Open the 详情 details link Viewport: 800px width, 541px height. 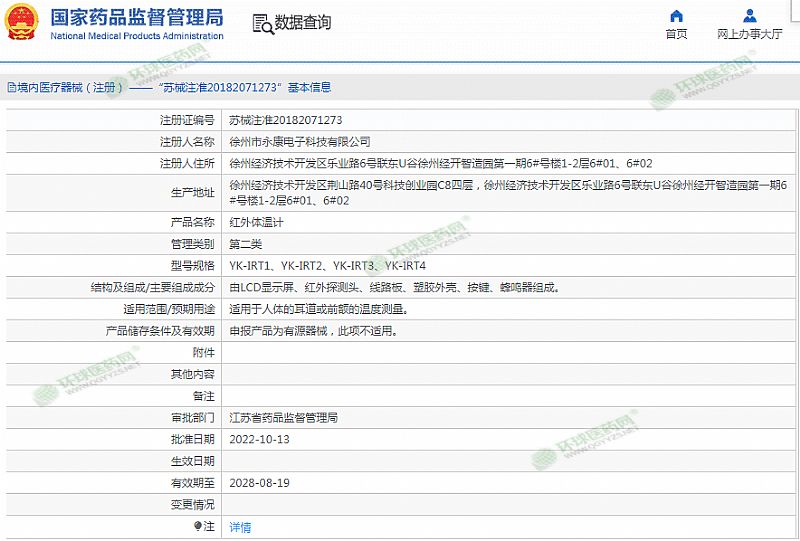[240, 527]
